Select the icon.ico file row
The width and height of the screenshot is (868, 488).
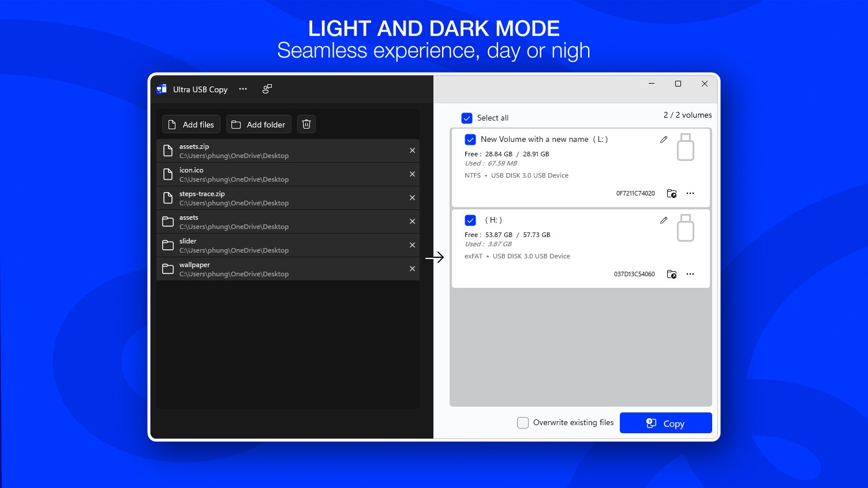[287, 174]
